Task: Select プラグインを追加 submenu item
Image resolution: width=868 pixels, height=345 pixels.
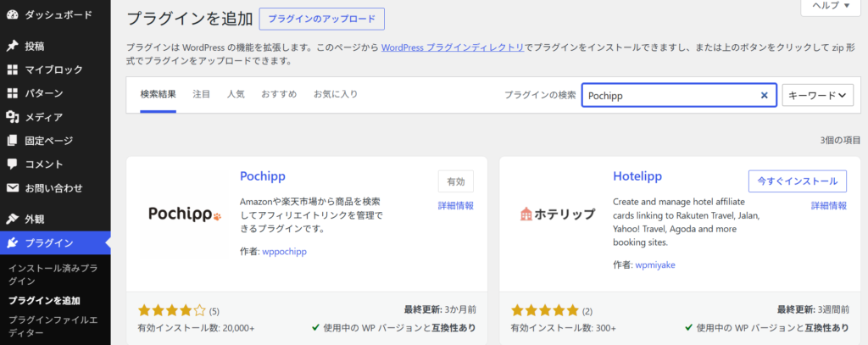Action: (x=44, y=301)
